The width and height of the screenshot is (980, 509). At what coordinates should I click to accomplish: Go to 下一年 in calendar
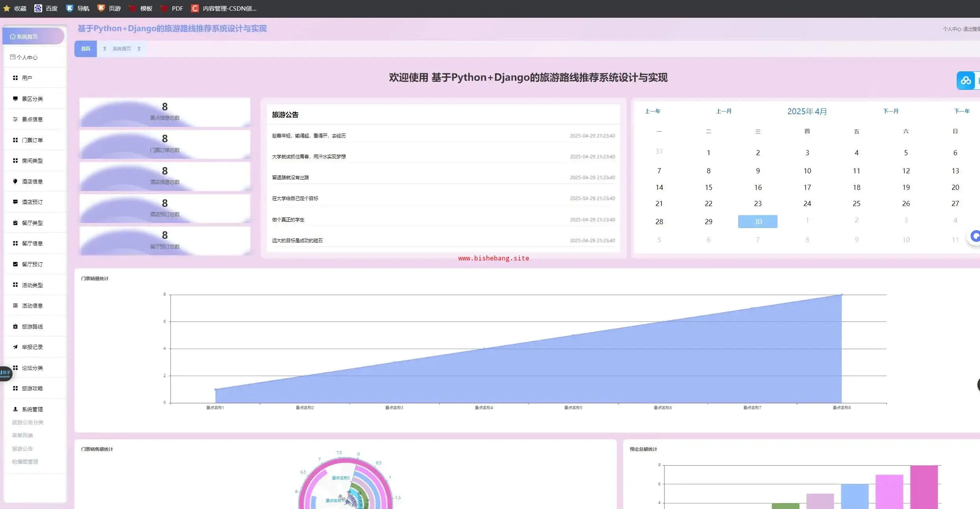click(961, 111)
